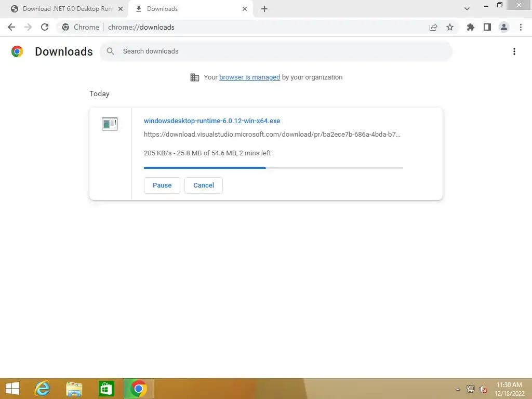Viewport: 532px width, 399px height.
Task: Click the Chrome taskbar icon
Action: pyautogui.click(x=138, y=389)
